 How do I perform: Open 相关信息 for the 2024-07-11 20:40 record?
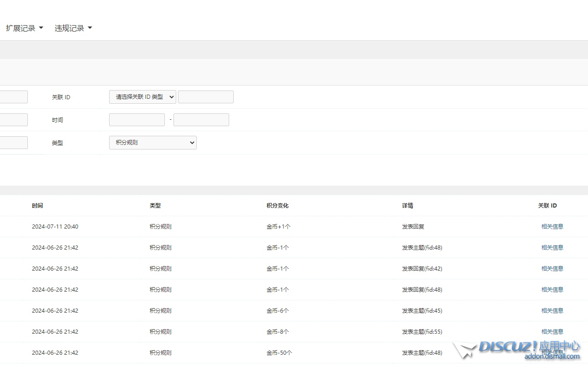552,227
